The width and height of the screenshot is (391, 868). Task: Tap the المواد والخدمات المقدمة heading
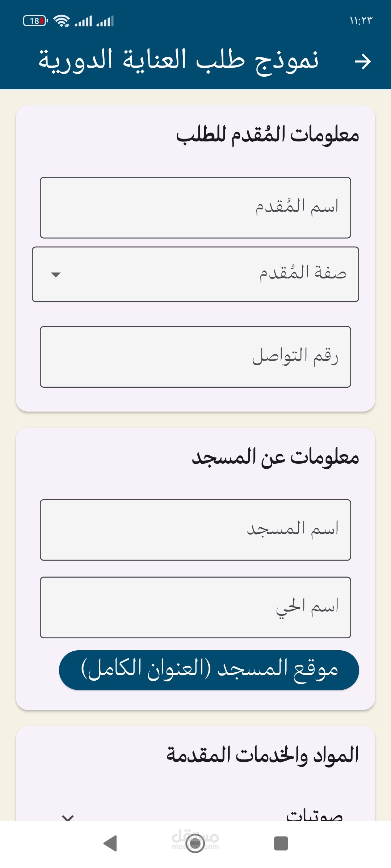point(262,755)
